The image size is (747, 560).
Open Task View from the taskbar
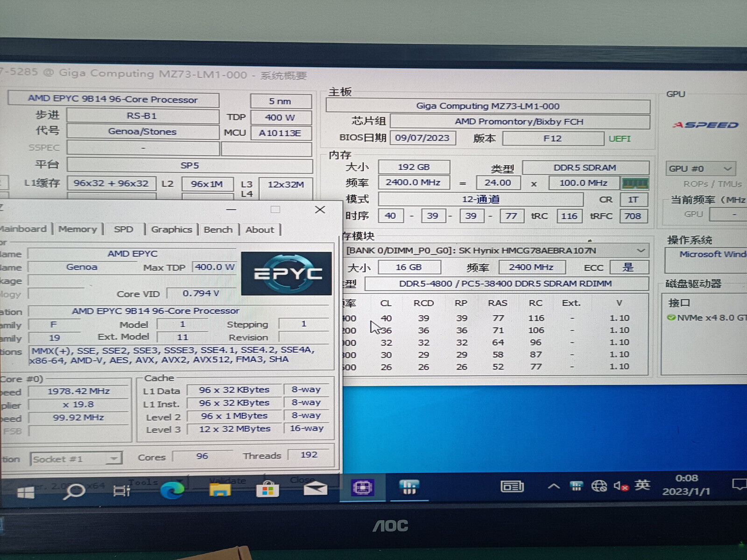[121, 490]
